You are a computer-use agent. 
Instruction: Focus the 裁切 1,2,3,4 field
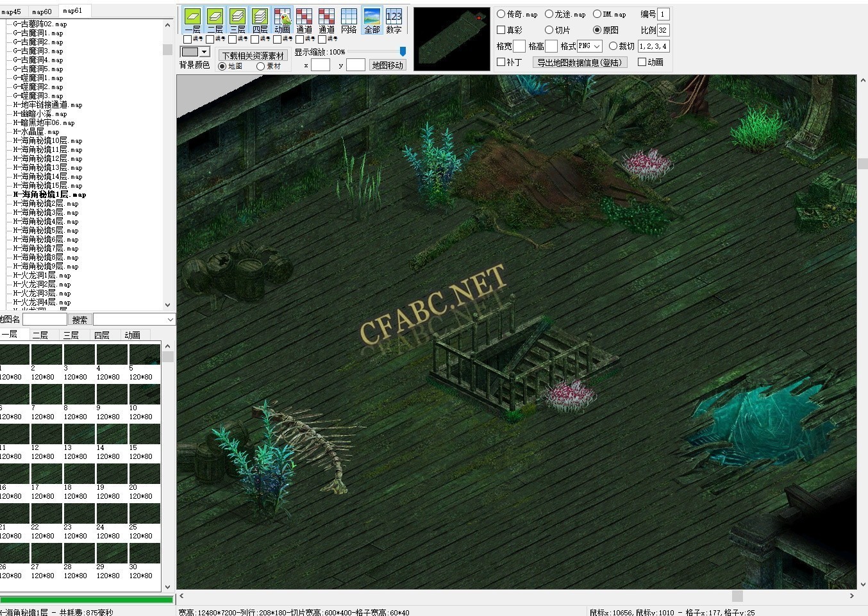(653, 46)
